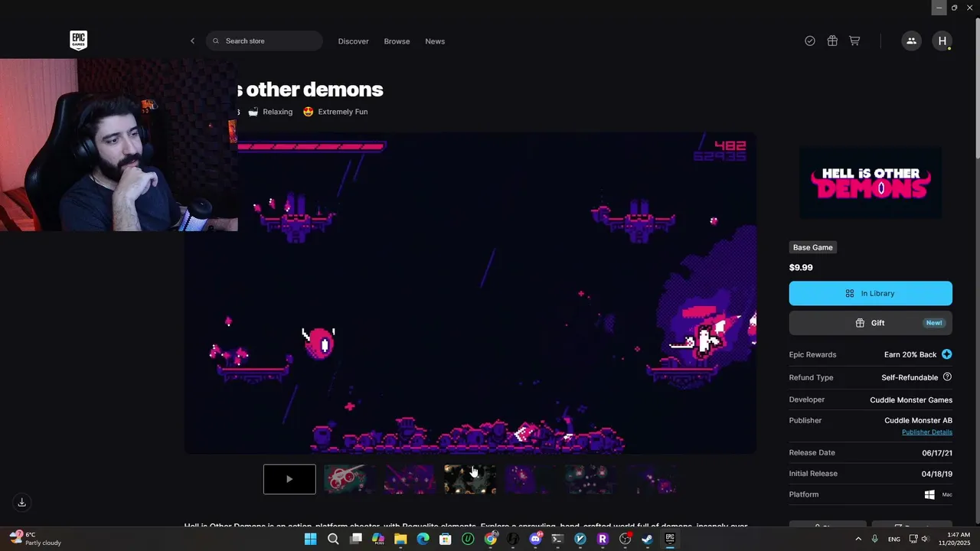Viewport: 980px width, 551px height.
Task: Click the Extremely Fun rating tag
Action: pyautogui.click(x=335, y=112)
